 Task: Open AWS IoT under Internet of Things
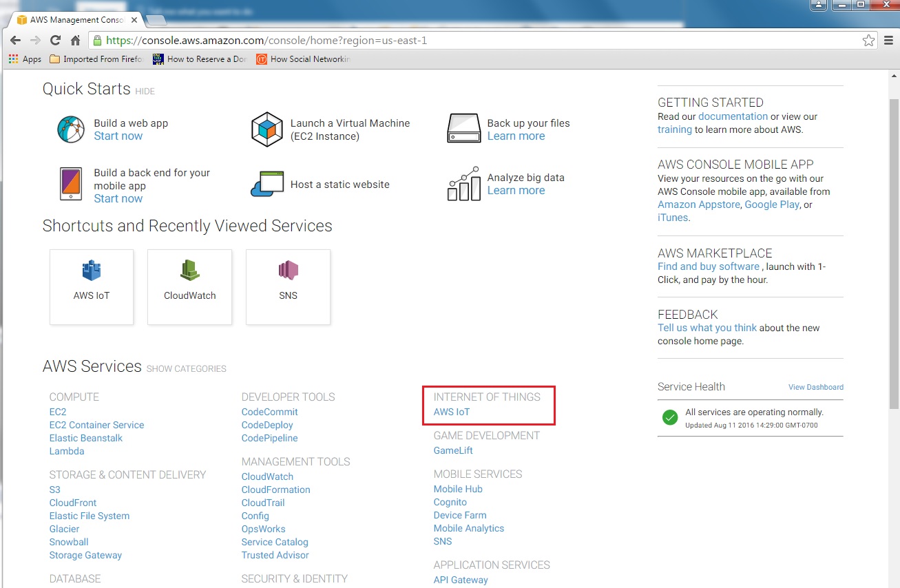(x=452, y=412)
